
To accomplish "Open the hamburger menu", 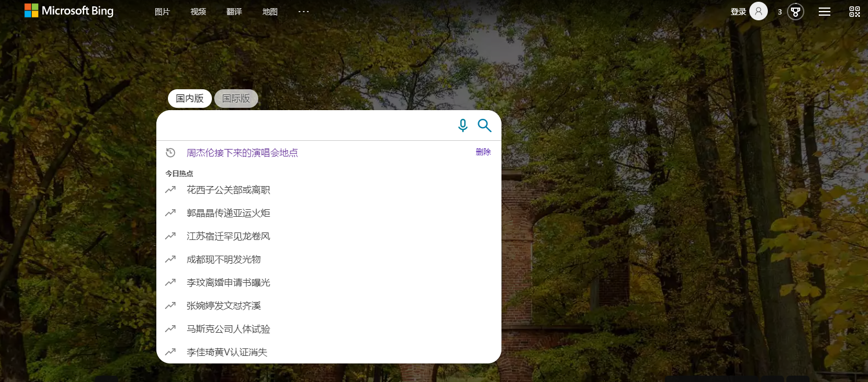I will [825, 11].
